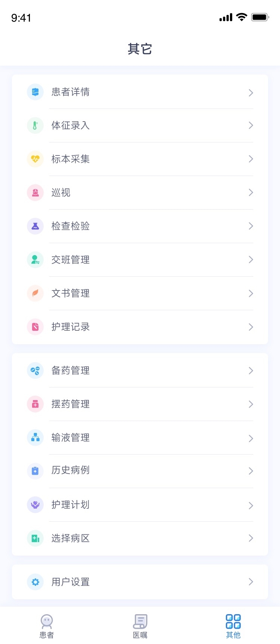
Task: Tap the clipboard icon for 历史病例
Action: (35, 471)
